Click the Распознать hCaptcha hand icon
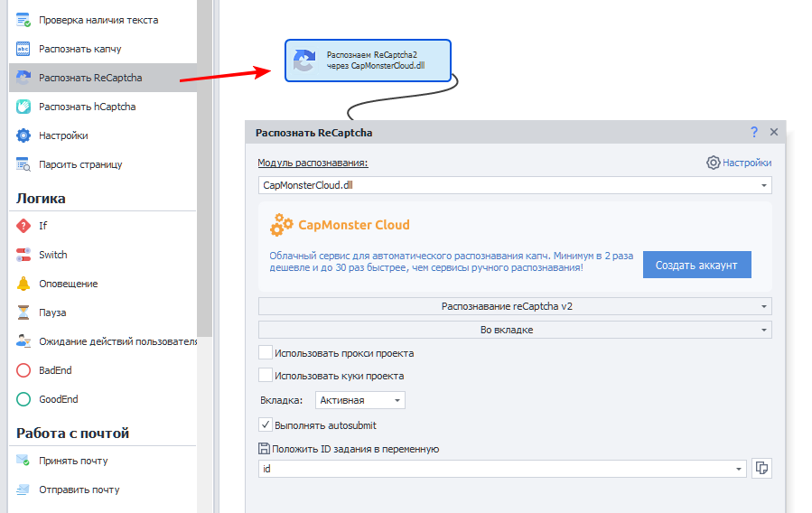The width and height of the screenshot is (812, 513). [23, 107]
